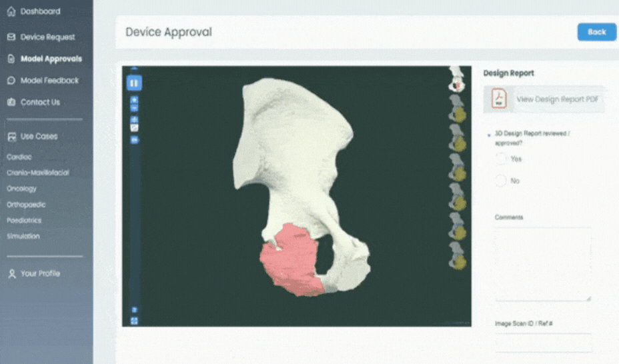Viewport: 619px width, 364px height.
Task: Click the 'Device Approval' page heading
Action: click(x=169, y=32)
